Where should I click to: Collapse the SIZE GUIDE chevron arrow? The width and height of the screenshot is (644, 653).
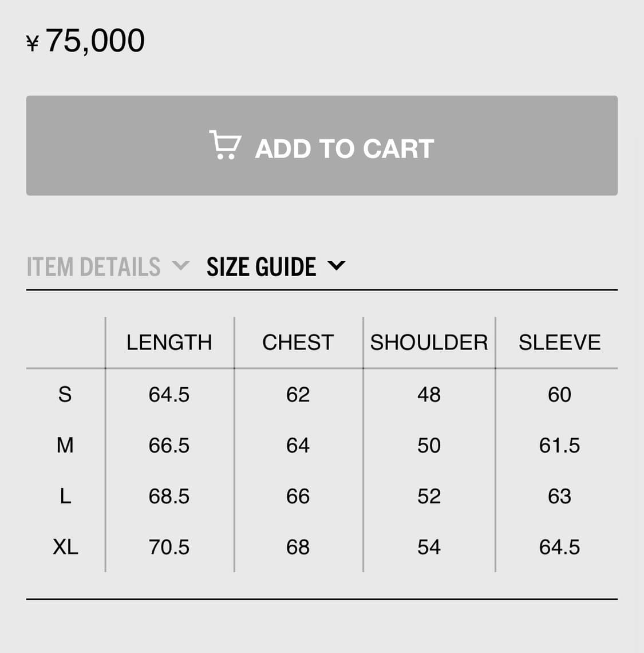[336, 266]
